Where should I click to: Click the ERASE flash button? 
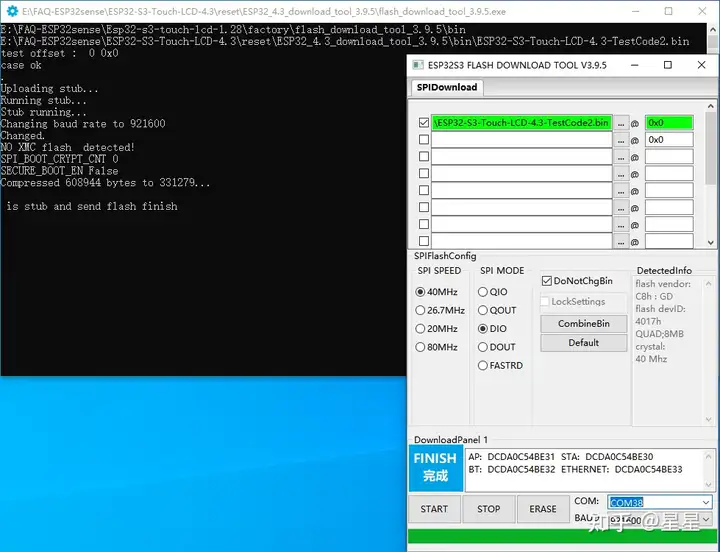coord(543,509)
